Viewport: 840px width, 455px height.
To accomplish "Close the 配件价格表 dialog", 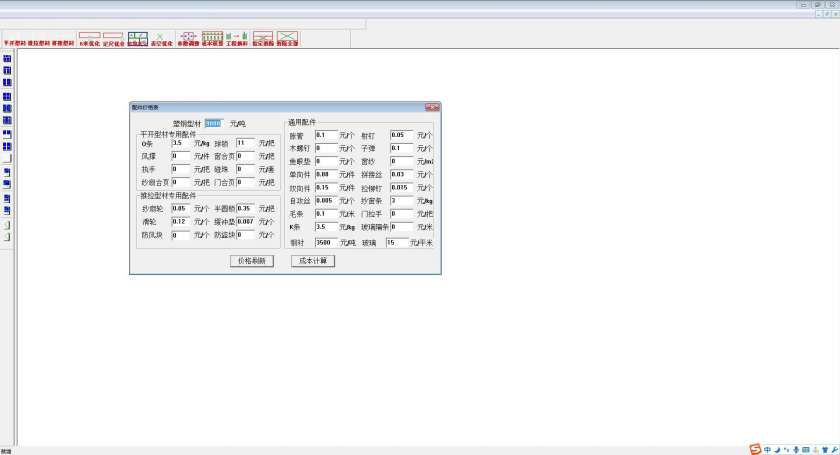I will coord(432,106).
